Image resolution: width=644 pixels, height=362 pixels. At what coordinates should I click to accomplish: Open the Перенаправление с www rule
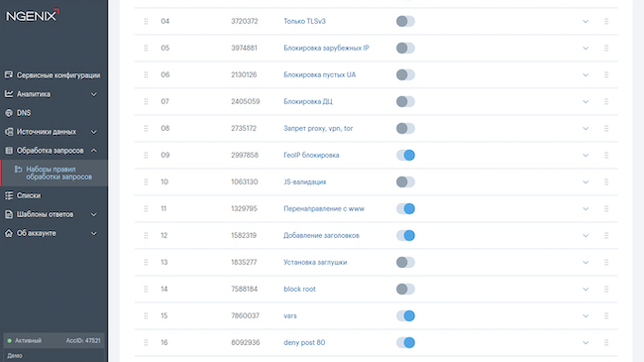point(324,208)
